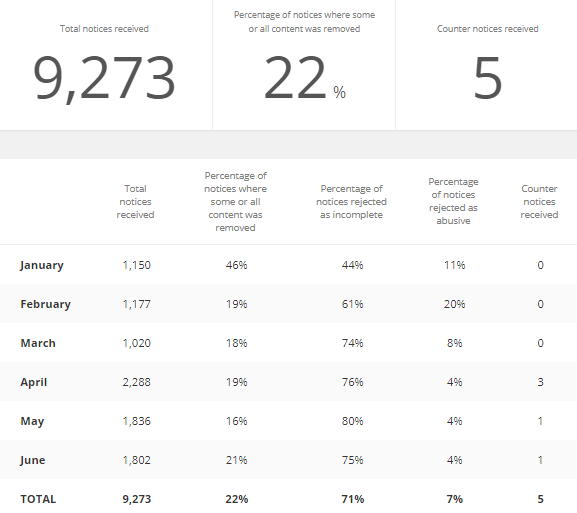This screenshot has height=513, width=577.
Task: Click the large counter notices number 5
Action: coord(488,78)
